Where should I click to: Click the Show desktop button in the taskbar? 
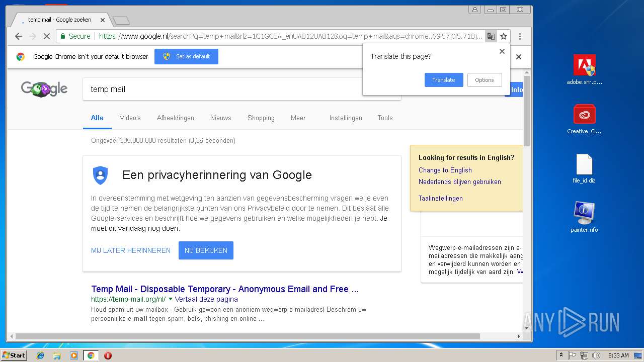[638, 355]
